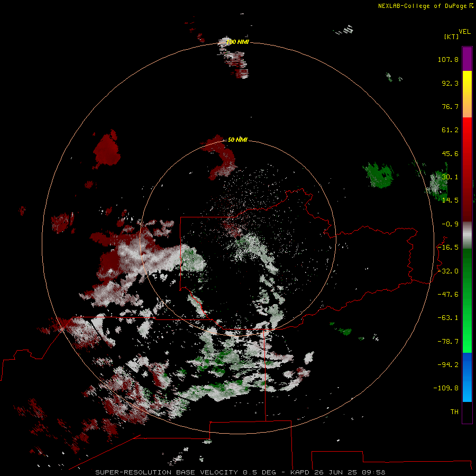Click the [KT] units label

452,36
